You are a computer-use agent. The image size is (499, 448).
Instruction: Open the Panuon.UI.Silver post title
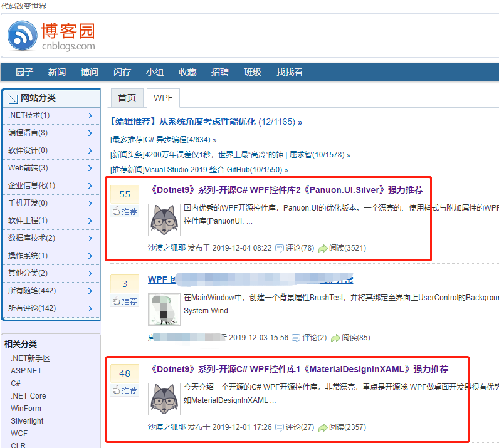[285, 190]
